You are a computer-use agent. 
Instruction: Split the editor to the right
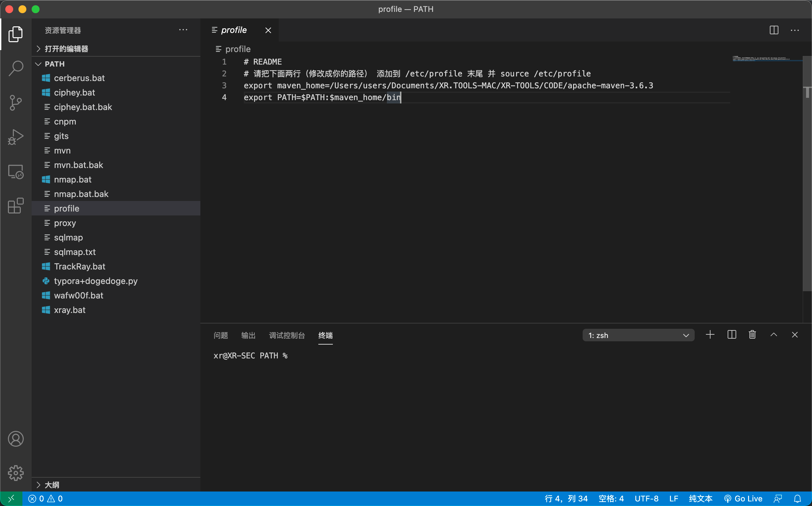tap(774, 30)
